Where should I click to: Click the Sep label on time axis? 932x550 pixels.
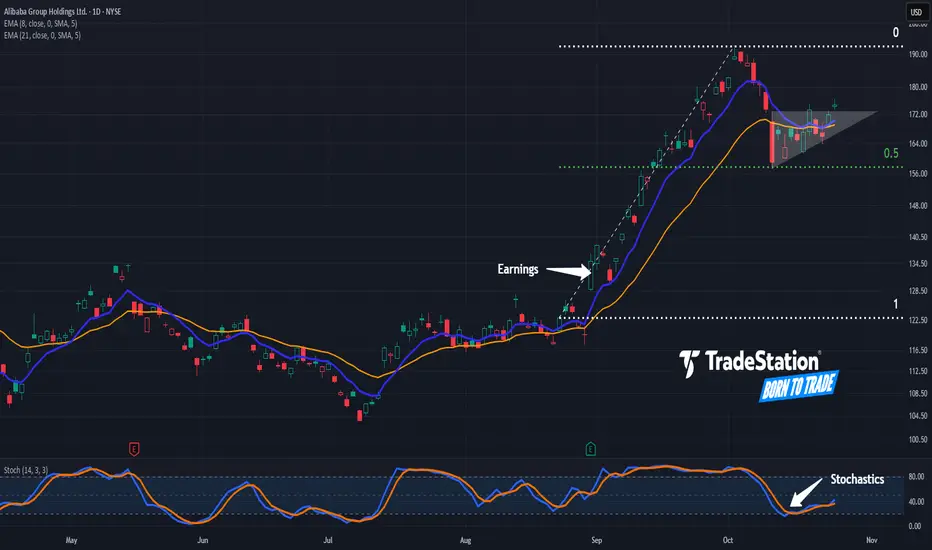point(596,540)
